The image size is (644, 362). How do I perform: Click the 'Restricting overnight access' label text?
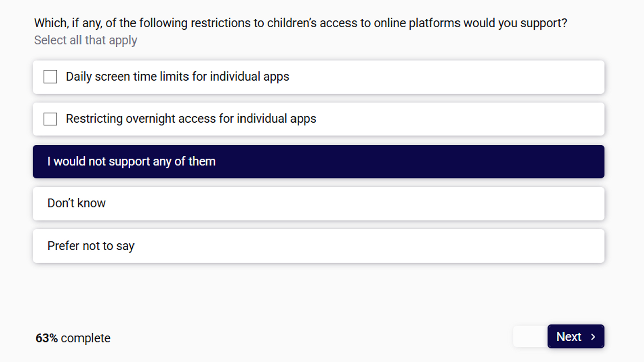[x=191, y=119]
